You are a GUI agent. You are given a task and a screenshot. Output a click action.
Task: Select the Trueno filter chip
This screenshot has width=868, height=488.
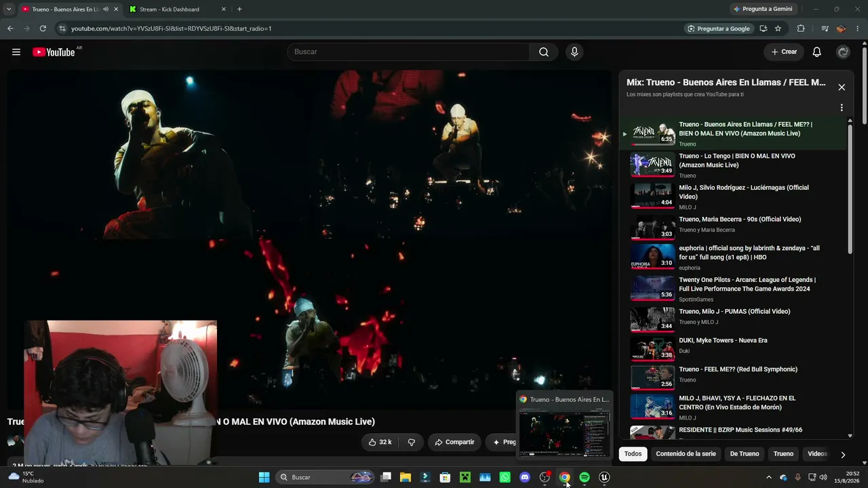(x=783, y=454)
